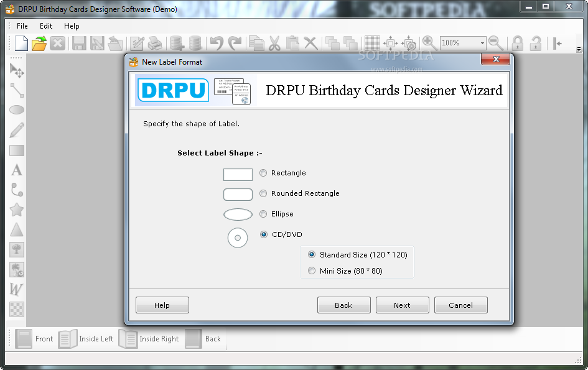Choose the Ellipse label shape
The image size is (588, 370).
[263, 214]
